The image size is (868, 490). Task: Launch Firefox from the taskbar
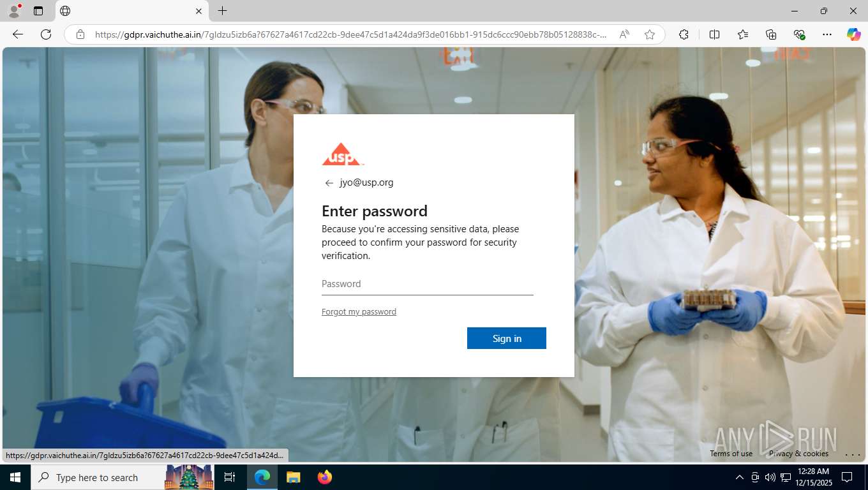325,477
